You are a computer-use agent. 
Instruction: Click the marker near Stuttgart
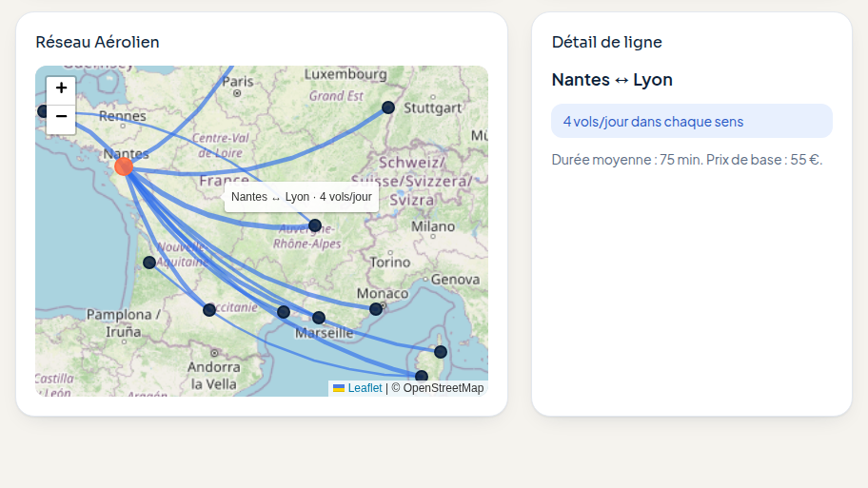388,107
